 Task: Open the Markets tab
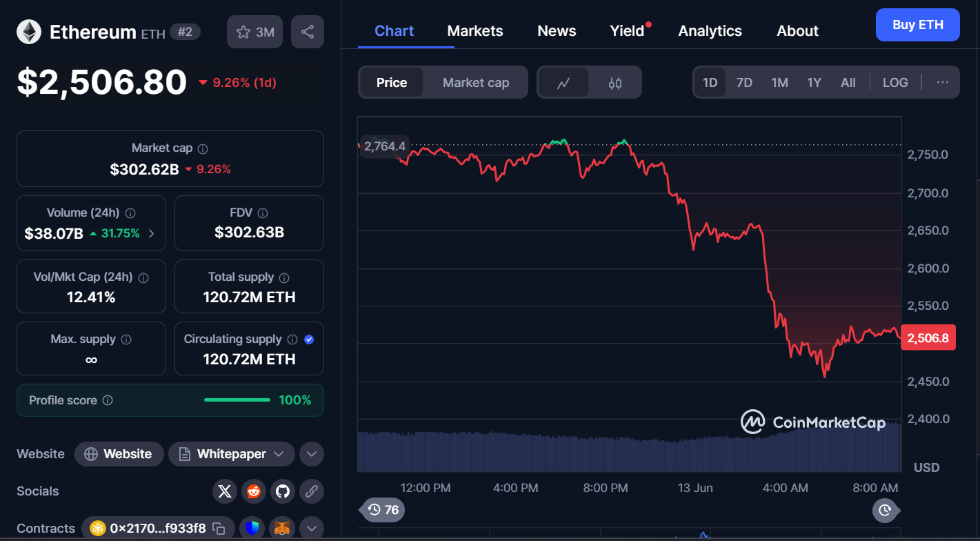[x=475, y=31]
